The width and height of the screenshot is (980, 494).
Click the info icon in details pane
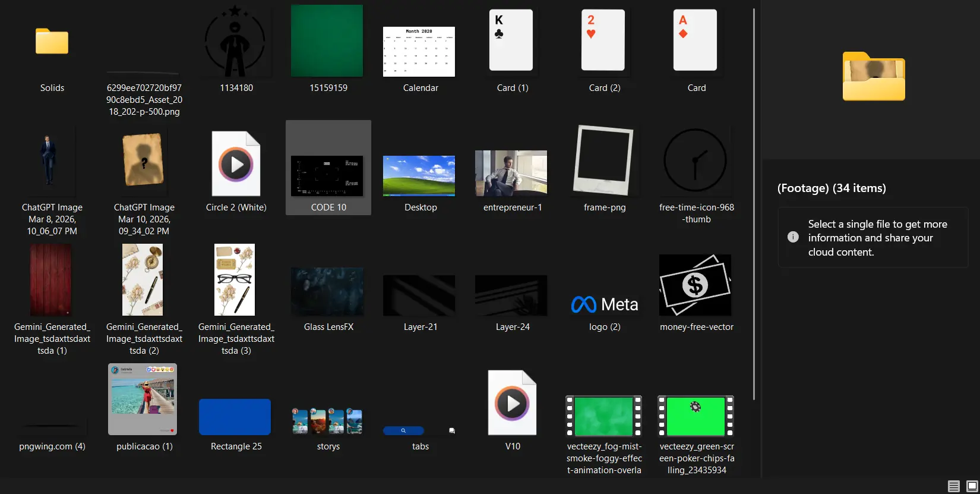coord(793,237)
